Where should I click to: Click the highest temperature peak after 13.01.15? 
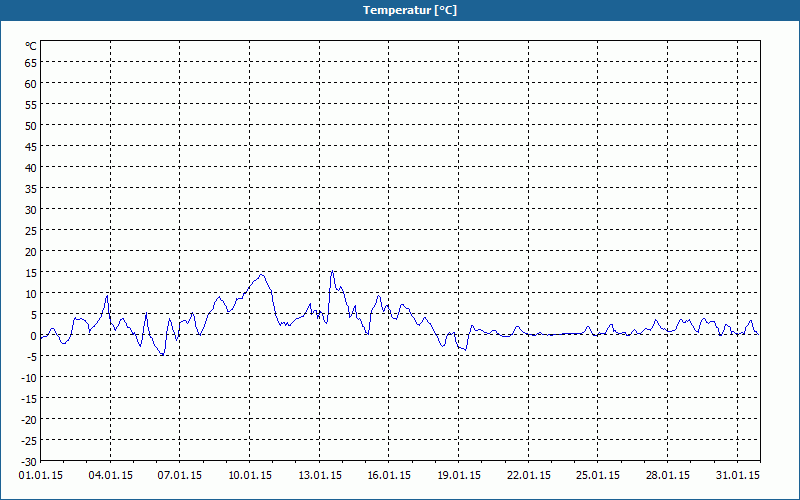(333, 271)
